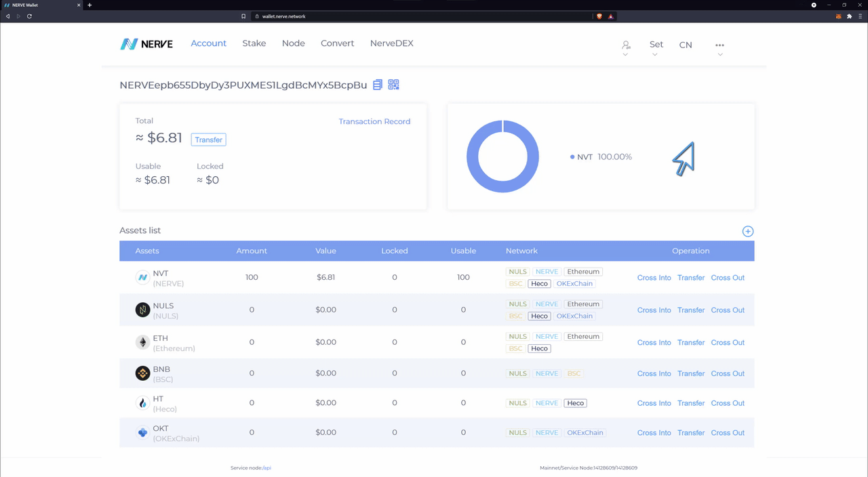Click the ETH Ethereum coin icon

click(142, 343)
